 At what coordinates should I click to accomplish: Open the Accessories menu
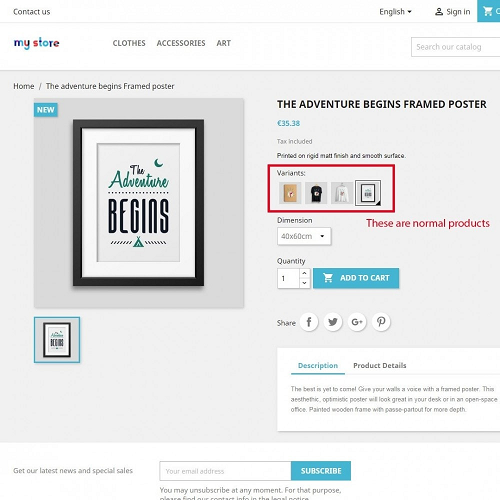181,43
